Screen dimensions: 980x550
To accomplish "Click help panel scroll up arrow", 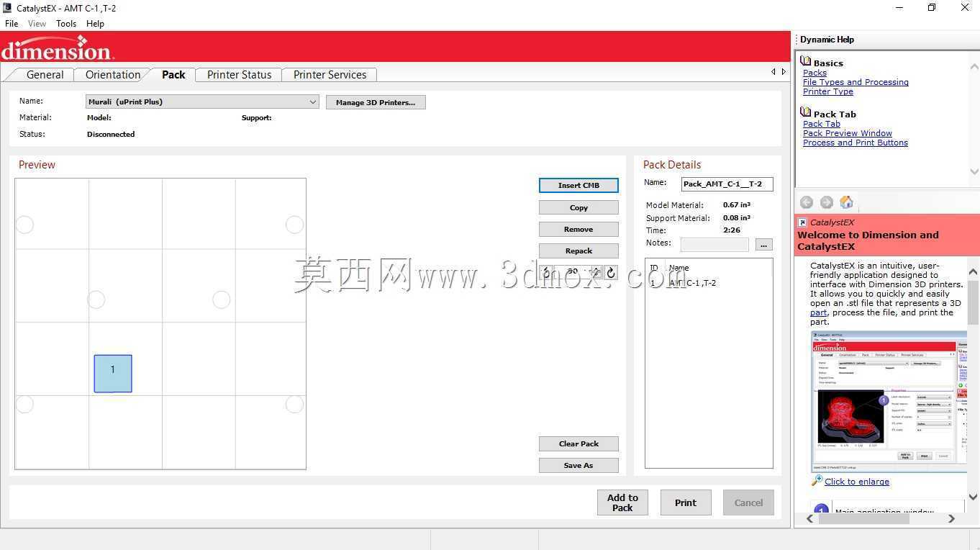I will (x=973, y=271).
